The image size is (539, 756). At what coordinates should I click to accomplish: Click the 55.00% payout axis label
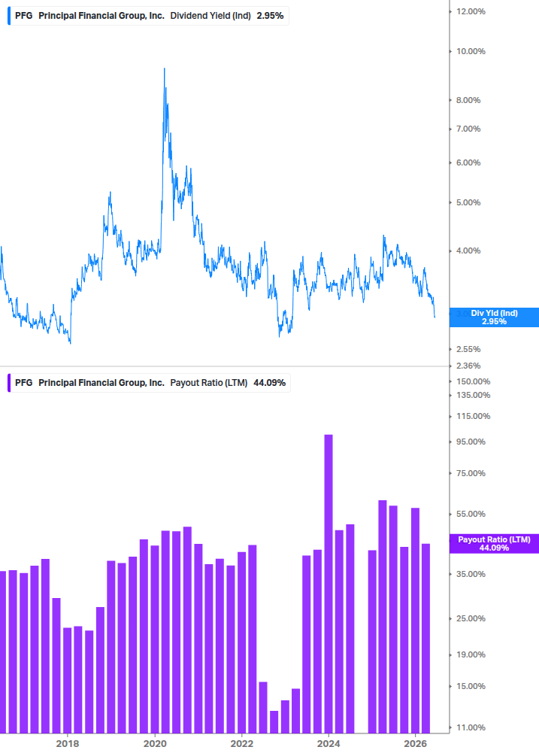click(471, 515)
